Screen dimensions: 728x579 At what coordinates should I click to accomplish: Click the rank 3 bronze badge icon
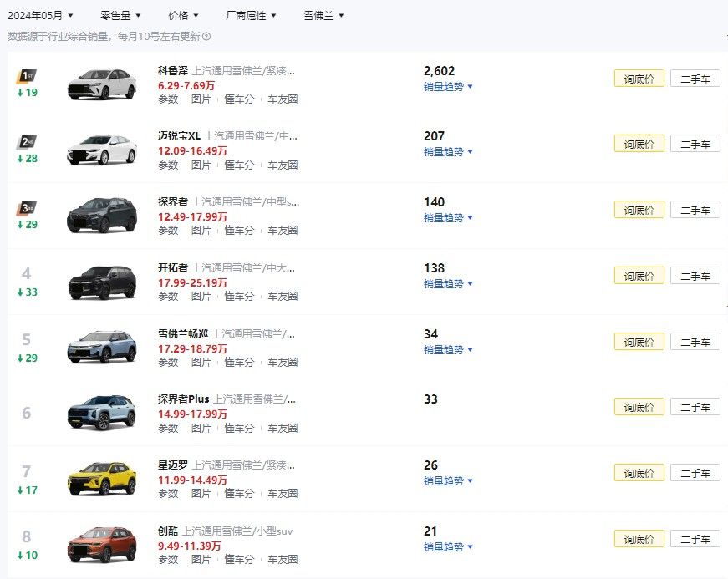click(26, 207)
